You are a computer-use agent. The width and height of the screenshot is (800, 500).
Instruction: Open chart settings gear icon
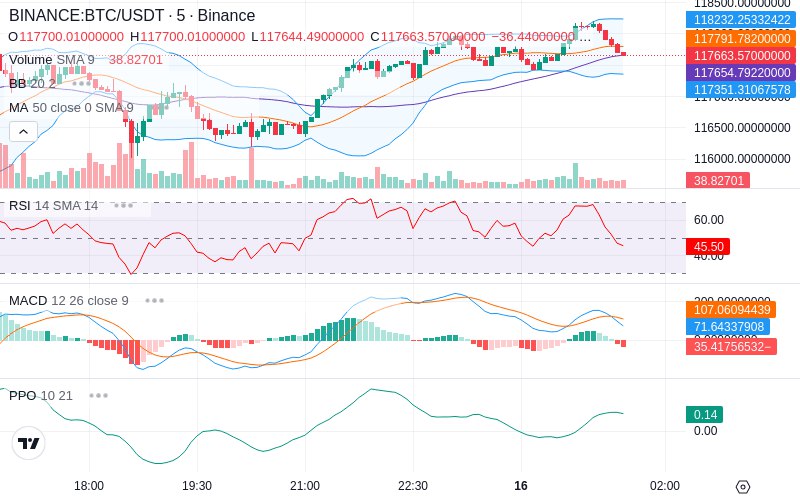(x=743, y=487)
